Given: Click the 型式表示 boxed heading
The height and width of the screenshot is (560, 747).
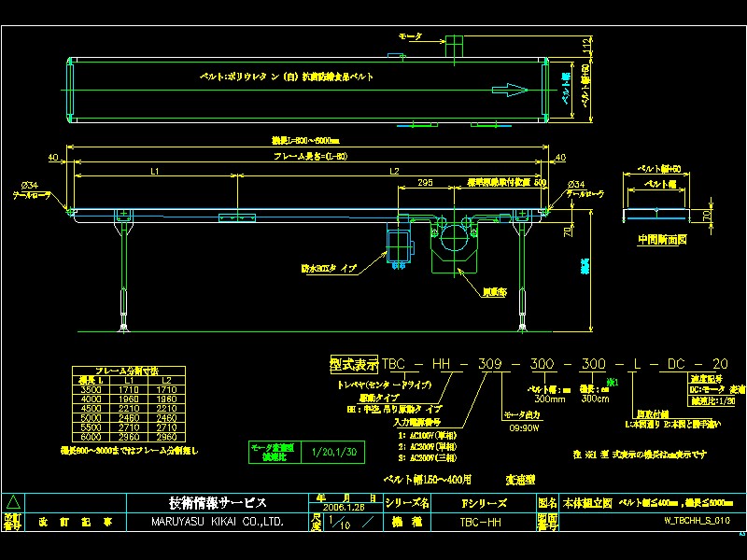Looking at the screenshot, I should point(354,365).
